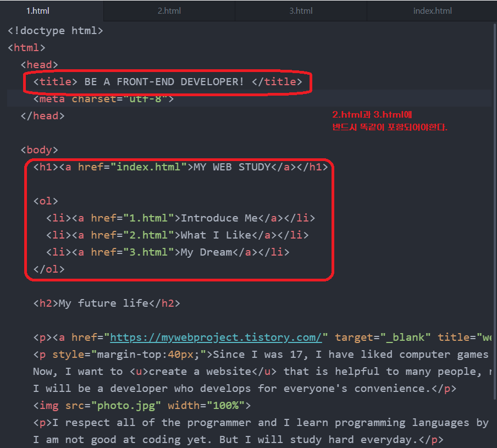This screenshot has height=448, width=497.
Task: Click the width="100%" attribute
Action: click(206, 406)
